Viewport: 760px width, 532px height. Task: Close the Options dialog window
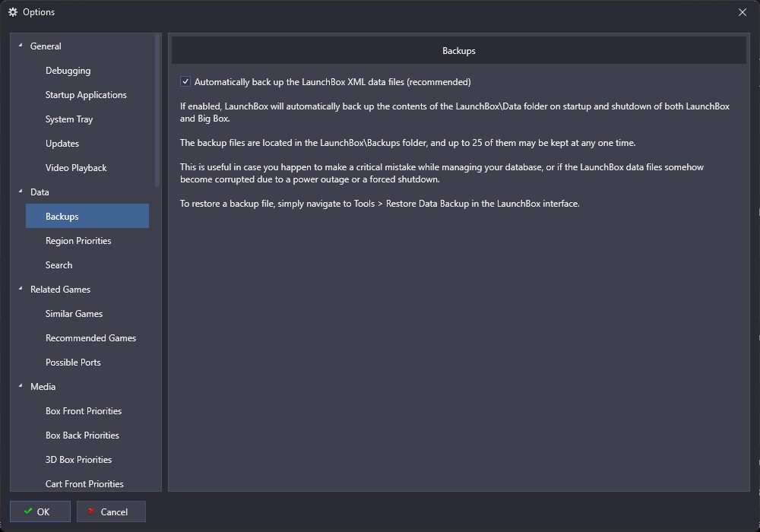[x=743, y=12]
